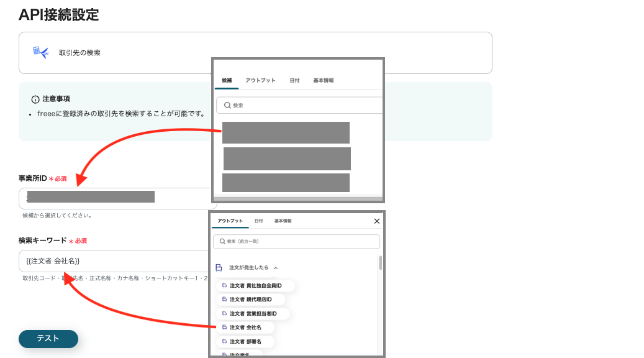Select アウトプット tab in the lower panel

coord(230,221)
